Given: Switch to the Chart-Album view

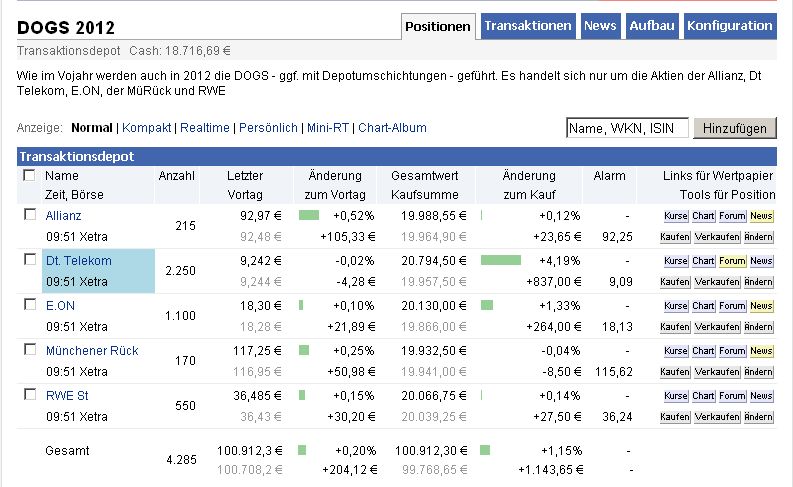Looking at the screenshot, I should [x=392, y=128].
